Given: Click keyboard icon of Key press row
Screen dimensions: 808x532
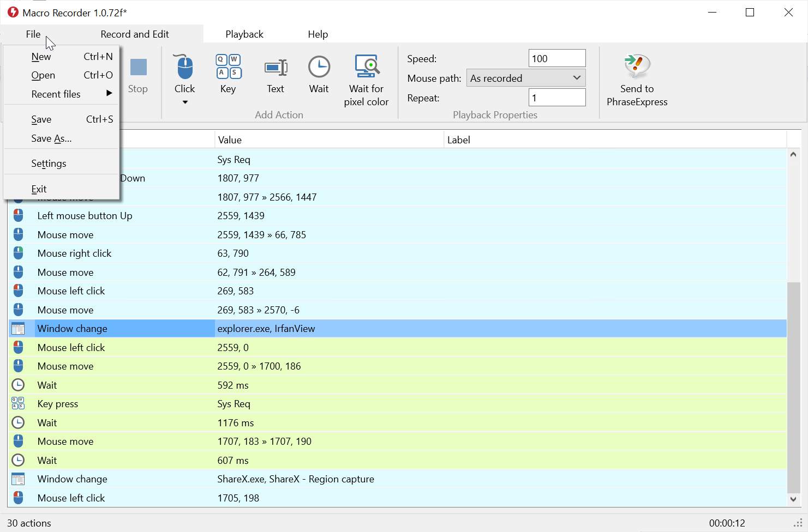Looking at the screenshot, I should pyautogui.click(x=18, y=404).
